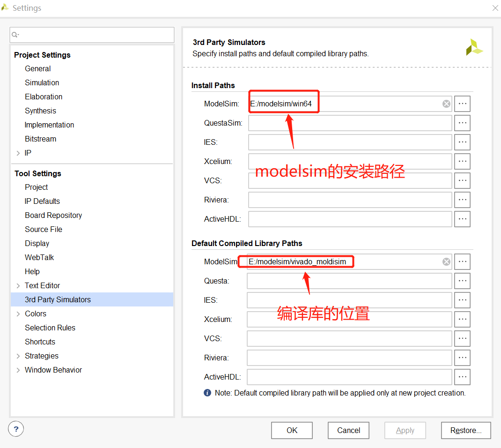The height and width of the screenshot is (448, 501).
Task: Focus the settings search field
Action: click(92, 35)
